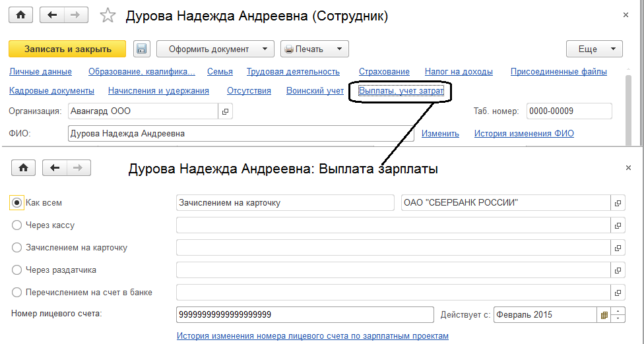644x344 pixels.
Task: Expand Оформить документ dropdown
Action: click(216, 49)
